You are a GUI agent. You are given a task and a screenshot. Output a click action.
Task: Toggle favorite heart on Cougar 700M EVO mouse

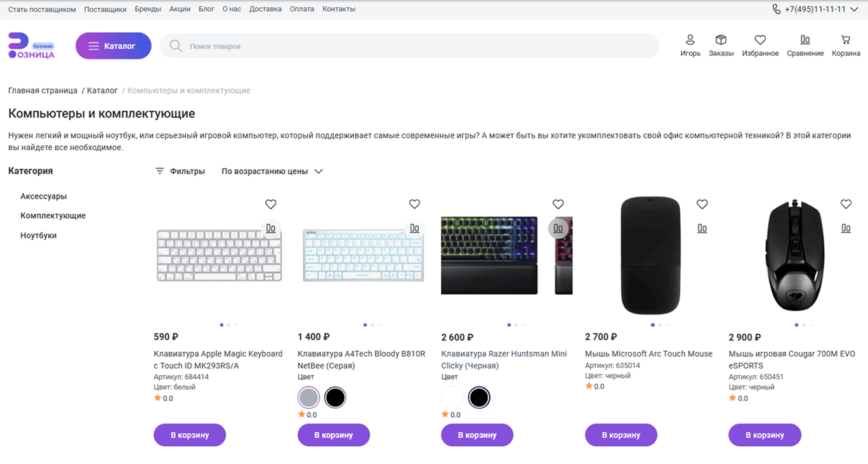(846, 204)
